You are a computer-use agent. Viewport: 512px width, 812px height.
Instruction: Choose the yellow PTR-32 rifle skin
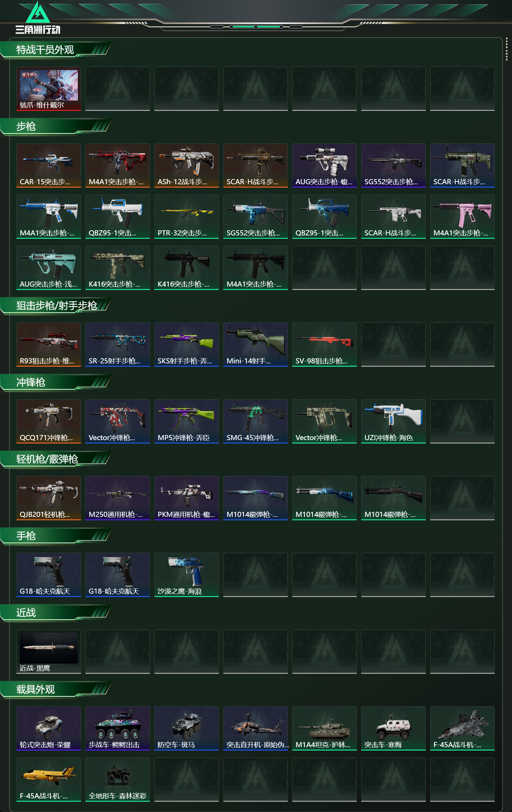click(x=186, y=217)
